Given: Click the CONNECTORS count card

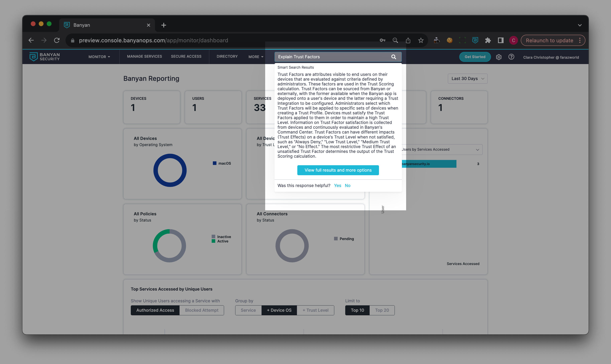Looking at the screenshot, I should [459, 107].
